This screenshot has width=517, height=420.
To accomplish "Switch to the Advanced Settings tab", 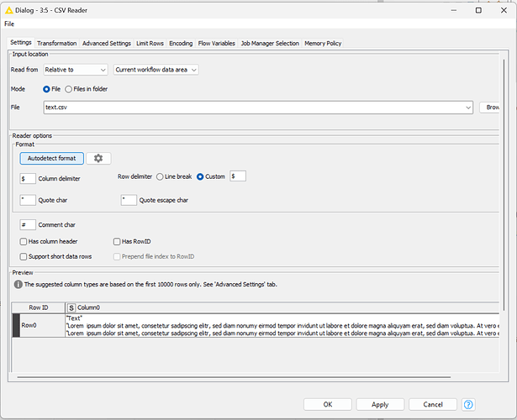I will pyautogui.click(x=107, y=43).
